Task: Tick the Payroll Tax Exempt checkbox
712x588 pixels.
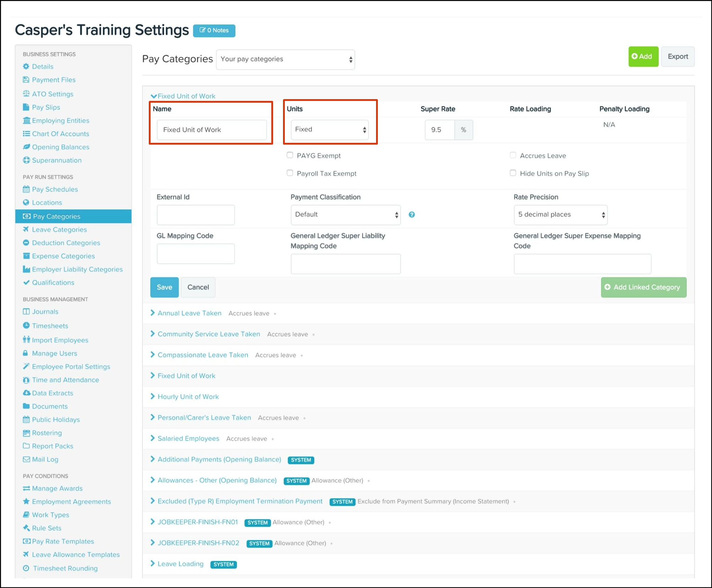Action: (x=290, y=173)
